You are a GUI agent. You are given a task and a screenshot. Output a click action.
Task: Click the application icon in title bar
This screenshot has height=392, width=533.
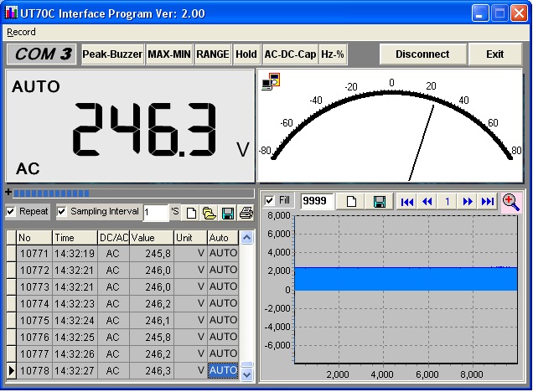click(11, 13)
